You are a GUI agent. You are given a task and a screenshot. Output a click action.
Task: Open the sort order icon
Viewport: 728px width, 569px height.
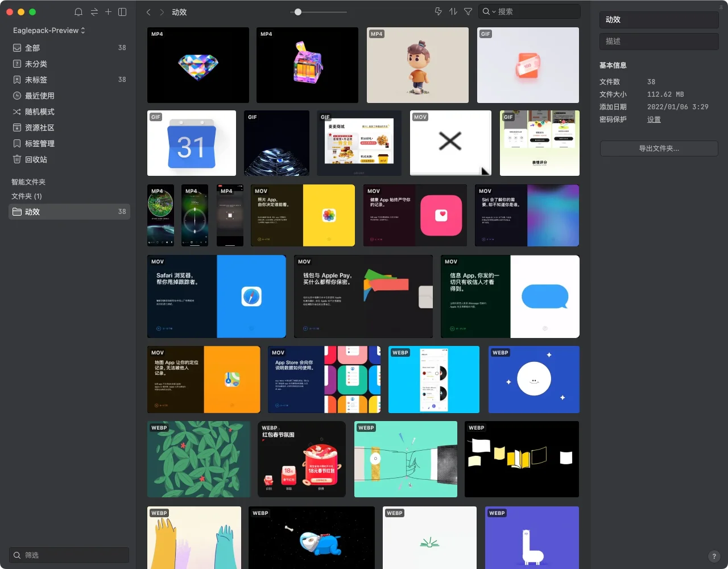(453, 11)
